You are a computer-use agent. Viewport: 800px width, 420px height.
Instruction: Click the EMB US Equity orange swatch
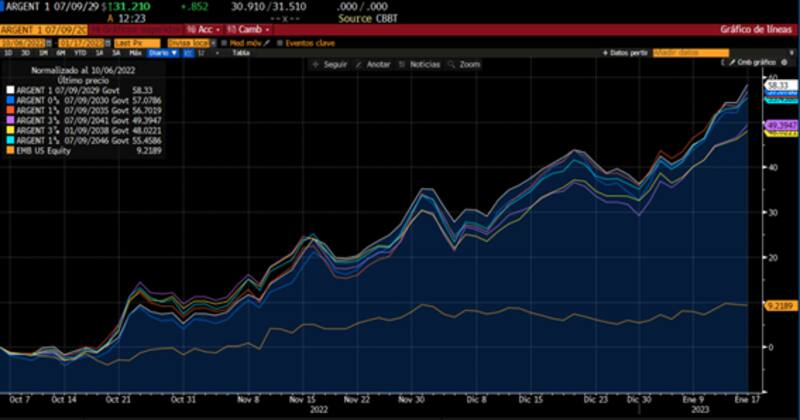(9, 150)
